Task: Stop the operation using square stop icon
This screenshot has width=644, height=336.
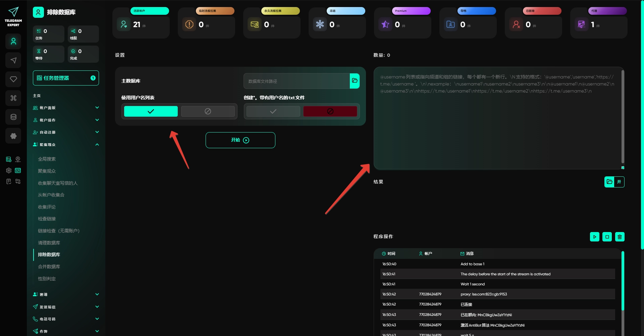Action: tap(607, 237)
